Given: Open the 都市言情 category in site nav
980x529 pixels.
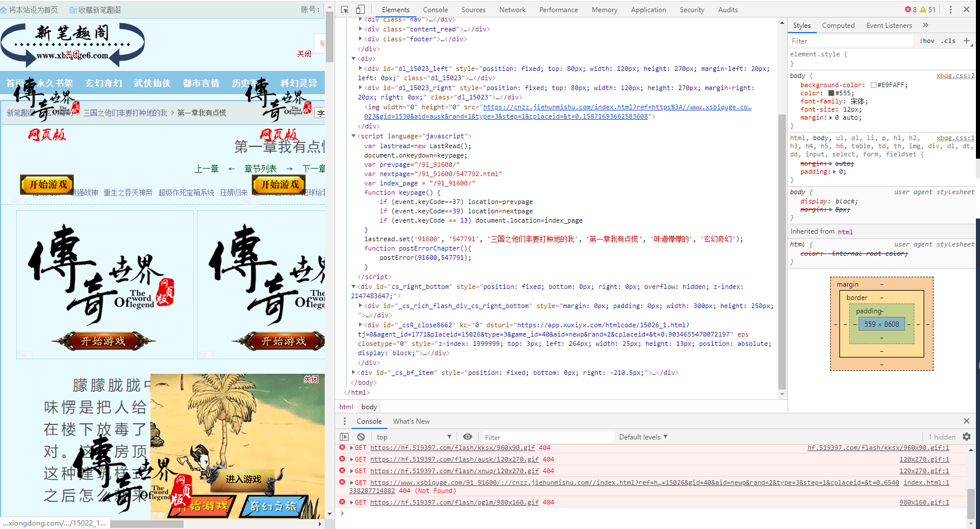Looking at the screenshot, I should (201, 83).
